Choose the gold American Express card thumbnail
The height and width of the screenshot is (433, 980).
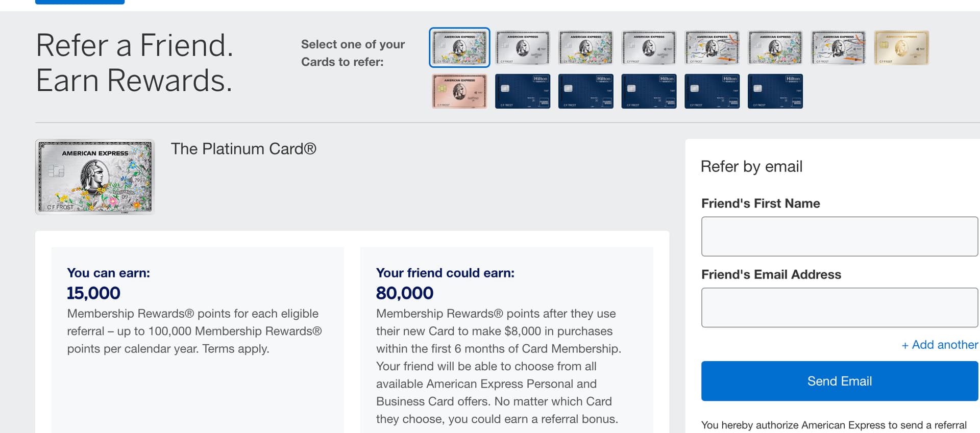coord(901,47)
